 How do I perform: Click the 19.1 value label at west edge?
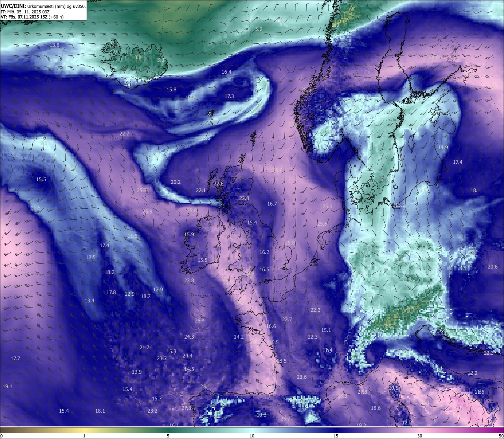tap(7, 387)
